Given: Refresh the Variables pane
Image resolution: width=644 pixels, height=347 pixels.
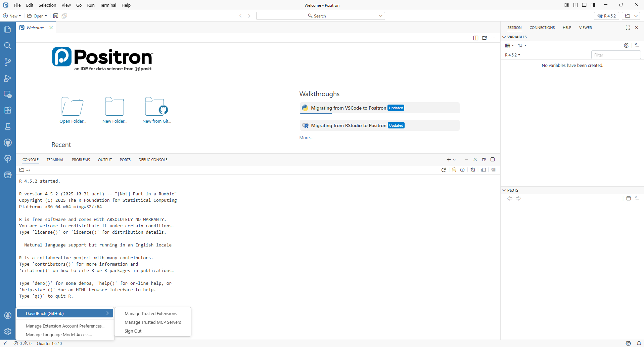Looking at the screenshot, I should pos(626,45).
